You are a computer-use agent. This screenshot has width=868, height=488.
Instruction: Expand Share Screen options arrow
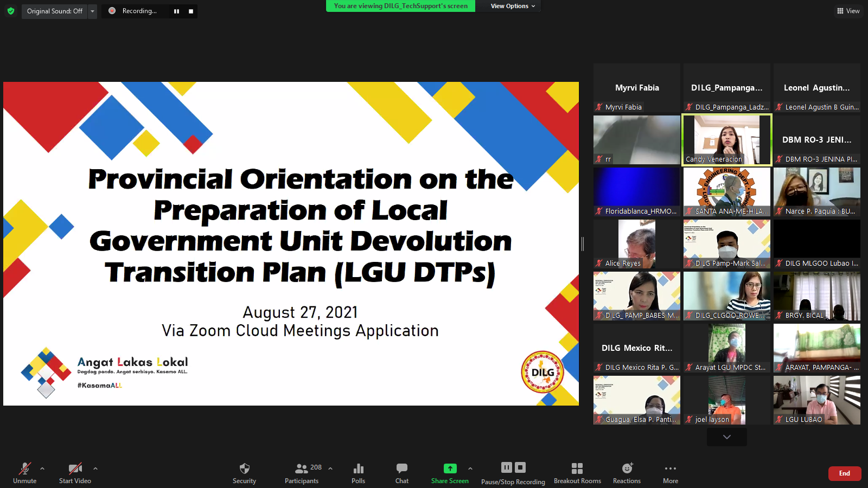point(470,468)
